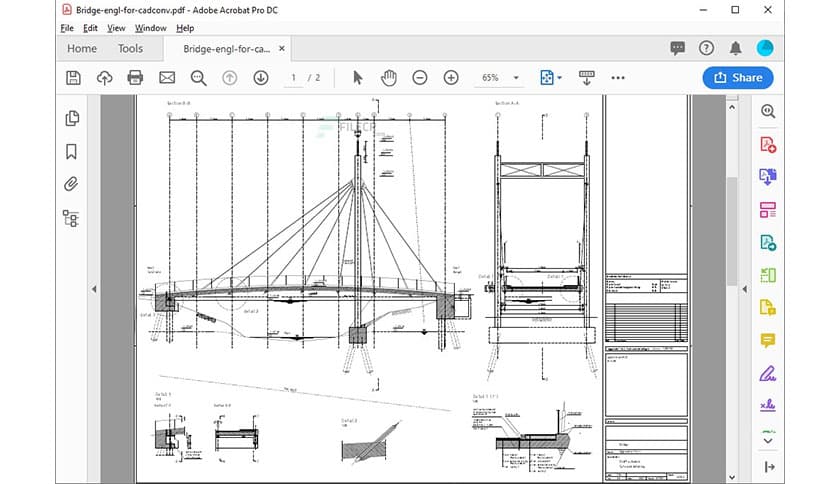The image size is (836, 484).
Task: Zoom out with minus button
Action: pos(420,78)
